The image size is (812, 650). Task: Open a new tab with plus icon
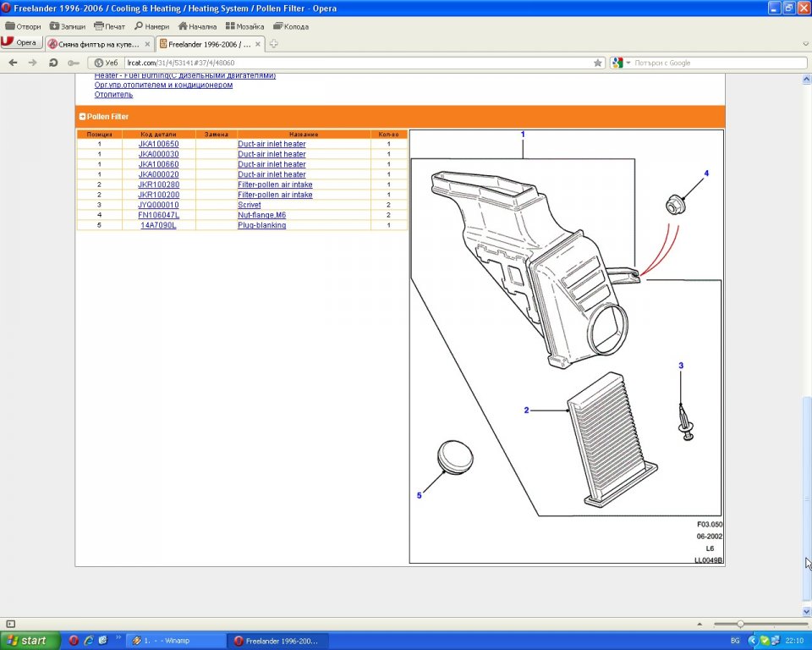(x=274, y=44)
